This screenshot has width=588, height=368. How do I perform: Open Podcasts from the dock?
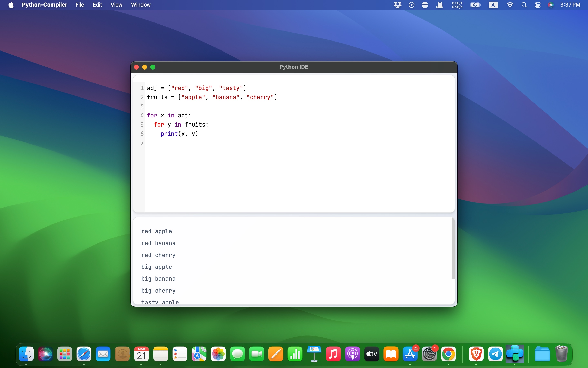353,354
